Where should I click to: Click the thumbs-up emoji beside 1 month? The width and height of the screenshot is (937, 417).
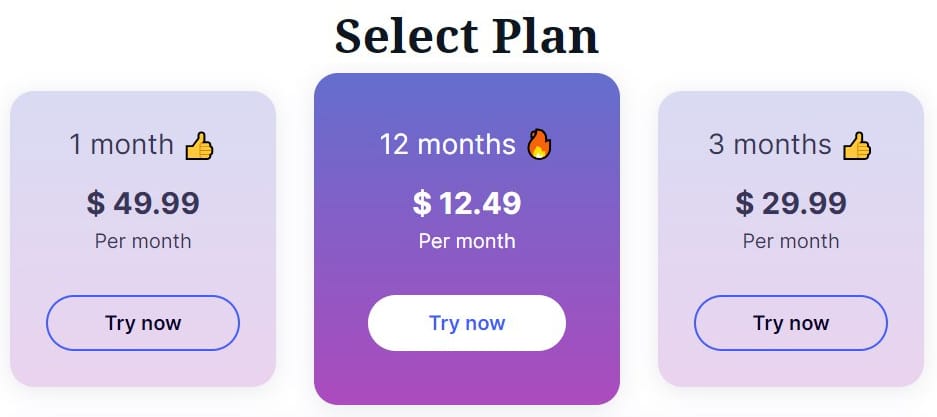(199, 146)
